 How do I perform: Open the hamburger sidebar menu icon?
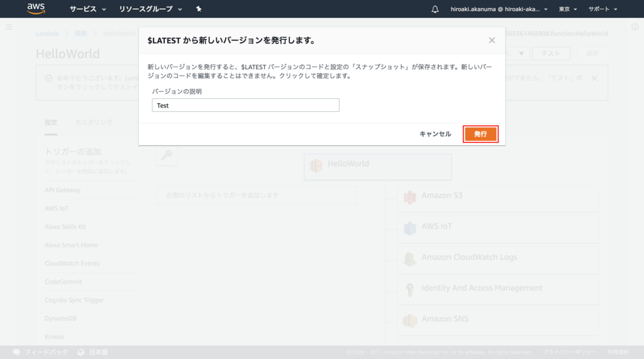9,27
